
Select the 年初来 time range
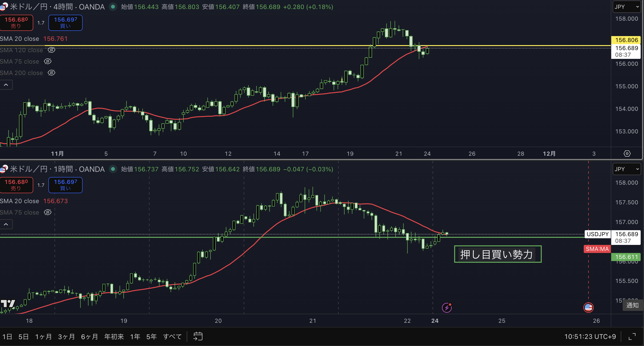pos(114,337)
